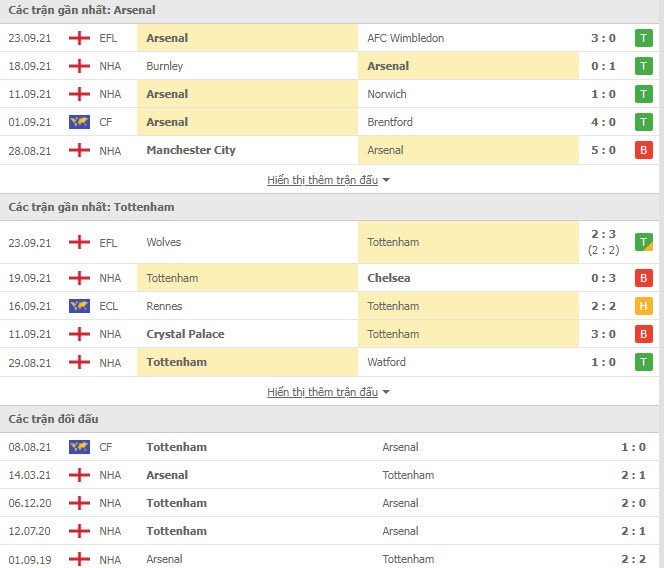Click red B badge on Crystal Palace row

tap(643, 334)
